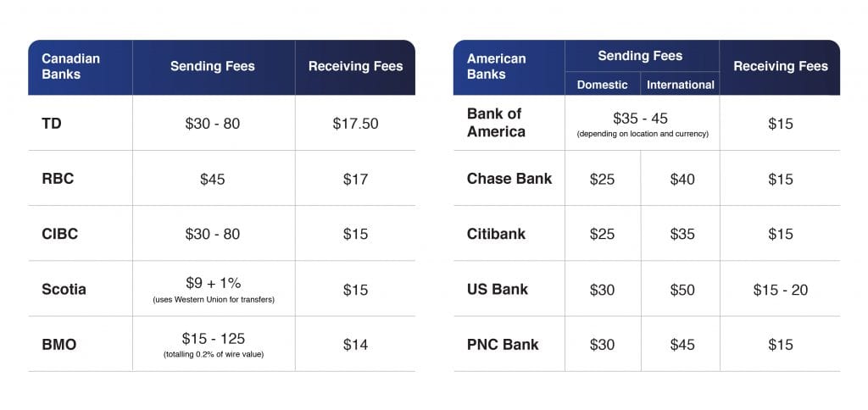Select the CIBC bank name
This screenshot has width=868, height=410.
point(60,234)
